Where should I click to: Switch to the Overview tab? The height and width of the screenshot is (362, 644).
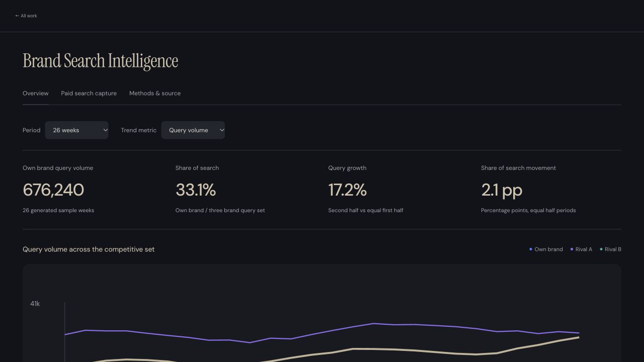[36, 94]
